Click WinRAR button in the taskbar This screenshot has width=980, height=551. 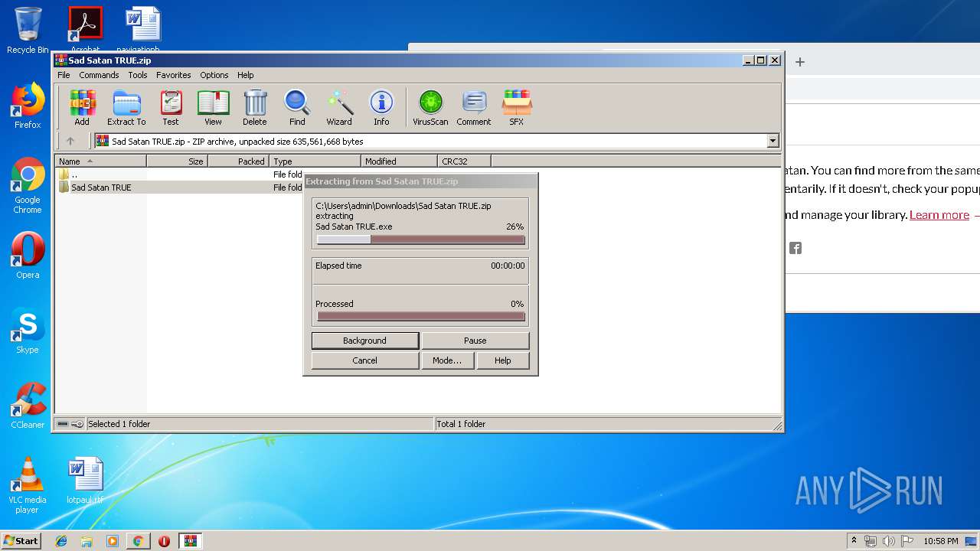point(190,541)
